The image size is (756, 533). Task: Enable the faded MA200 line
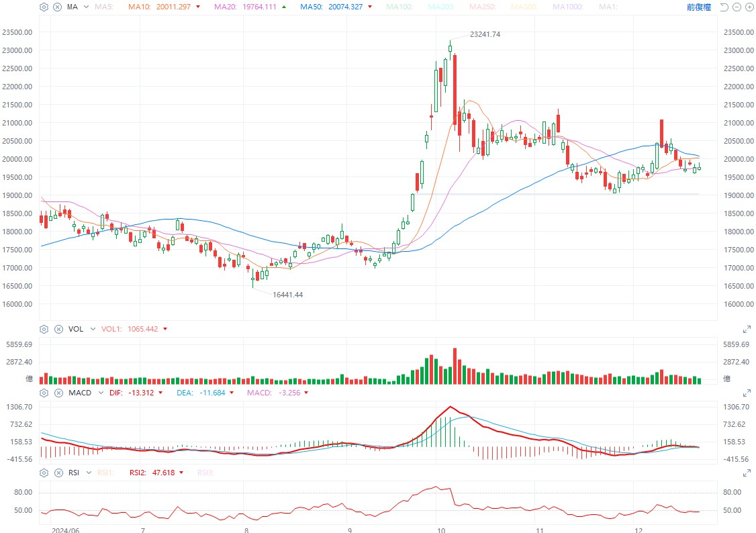(440, 7)
